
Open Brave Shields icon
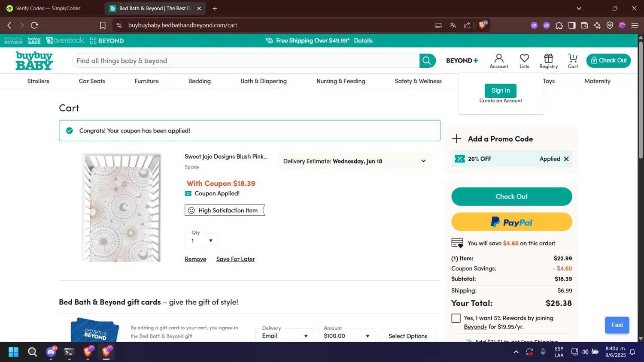pyautogui.click(x=483, y=25)
